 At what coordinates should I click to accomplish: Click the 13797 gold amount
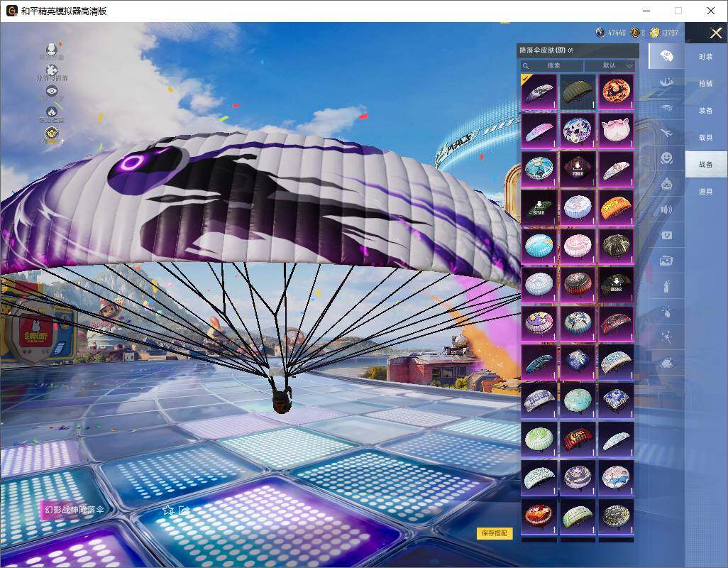point(670,33)
